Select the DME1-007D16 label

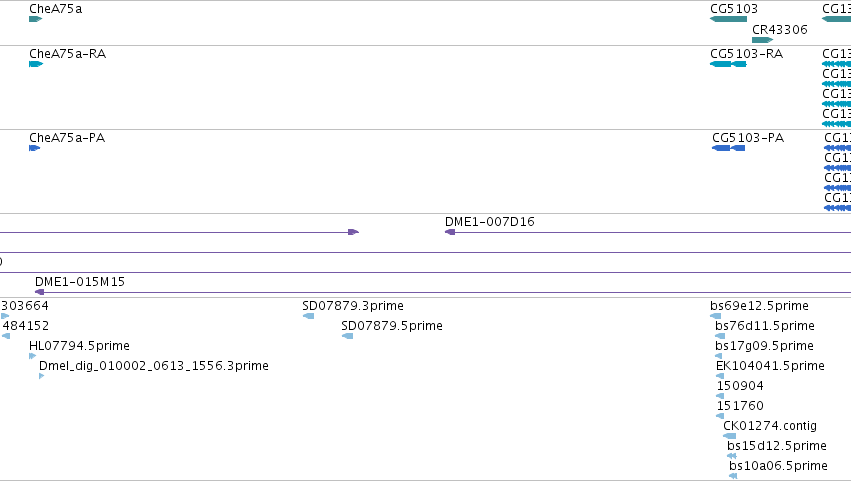click(490, 221)
